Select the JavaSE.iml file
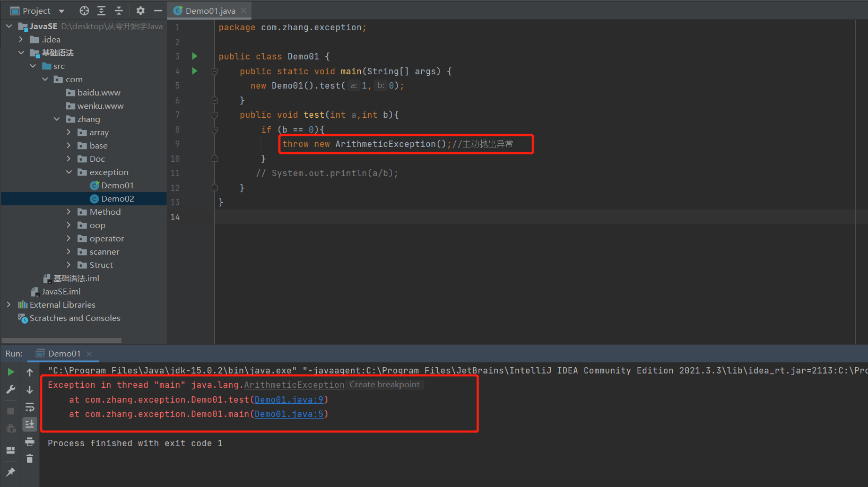Image resolution: width=868 pixels, height=487 pixels. coord(61,291)
